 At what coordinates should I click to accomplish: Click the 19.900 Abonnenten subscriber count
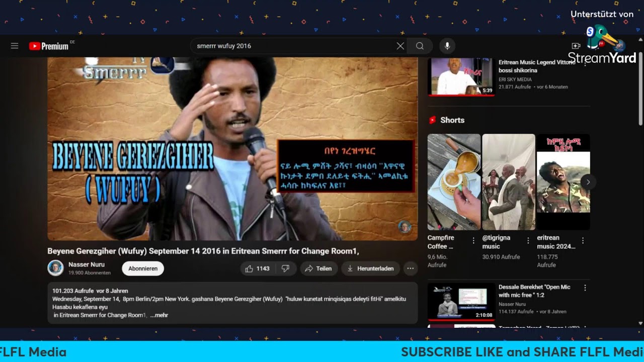pos(90,273)
